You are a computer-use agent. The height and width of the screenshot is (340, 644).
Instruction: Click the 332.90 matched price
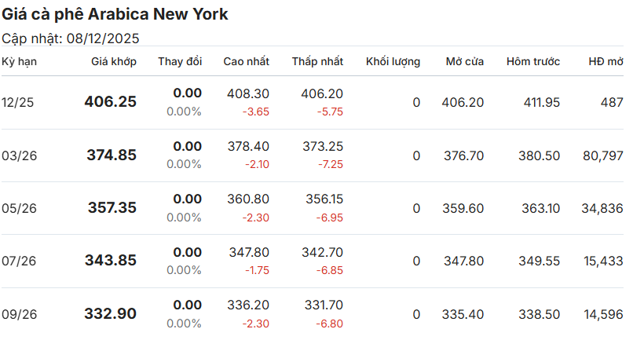pyautogui.click(x=110, y=314)
